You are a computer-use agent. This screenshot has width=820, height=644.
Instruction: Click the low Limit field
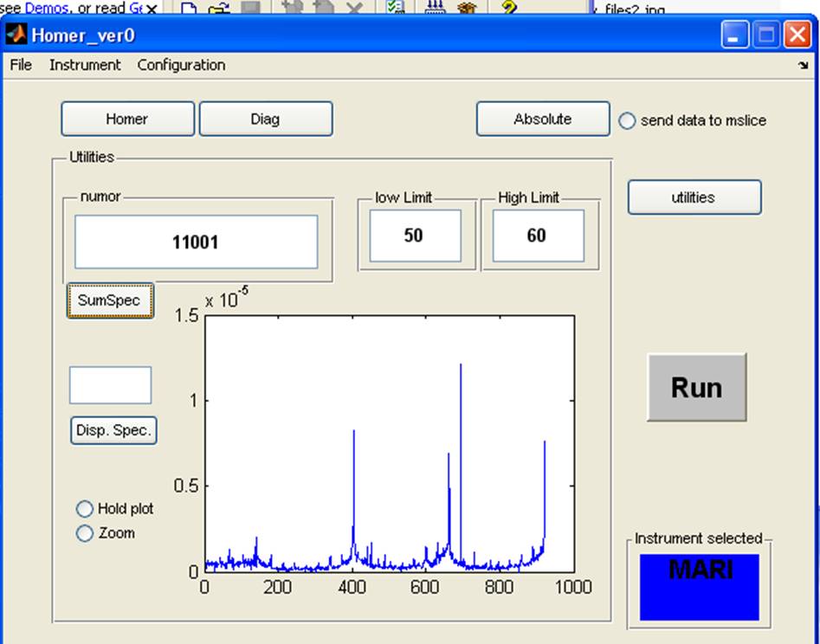click(415, 235)
